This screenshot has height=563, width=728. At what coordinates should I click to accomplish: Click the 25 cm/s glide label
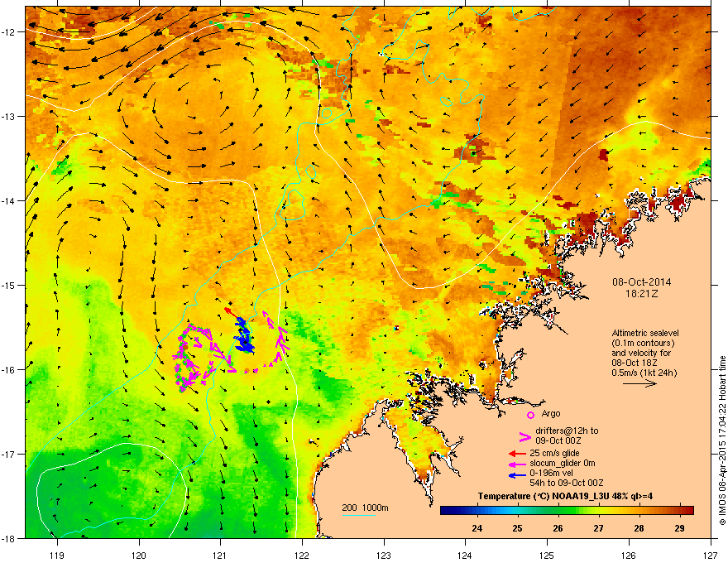554,453
